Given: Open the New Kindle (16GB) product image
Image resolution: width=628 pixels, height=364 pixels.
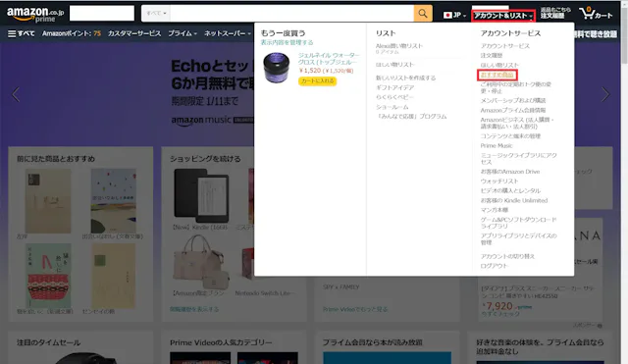Looking at the screenshot, I should [201, 195].
